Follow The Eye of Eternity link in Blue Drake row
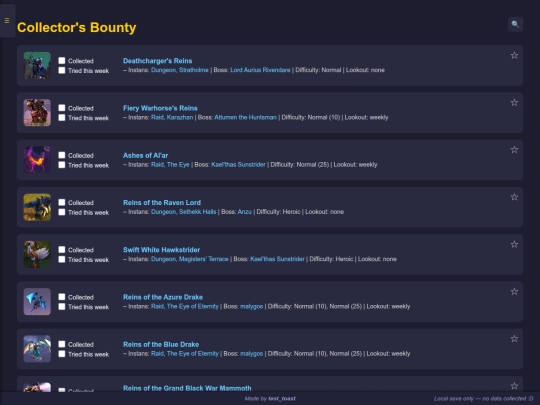The image size is (540, 405). pos(185,353)
